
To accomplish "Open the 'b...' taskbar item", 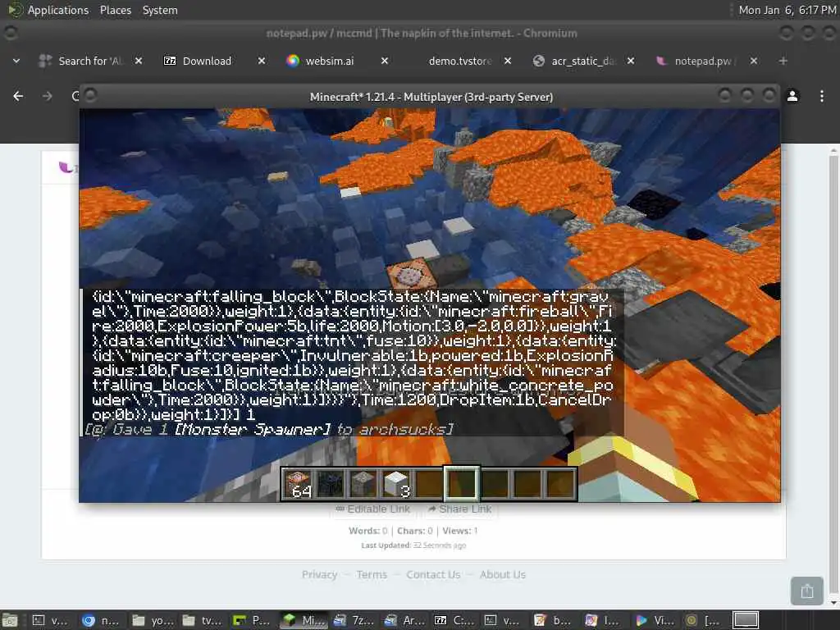I will click(553, 620).
